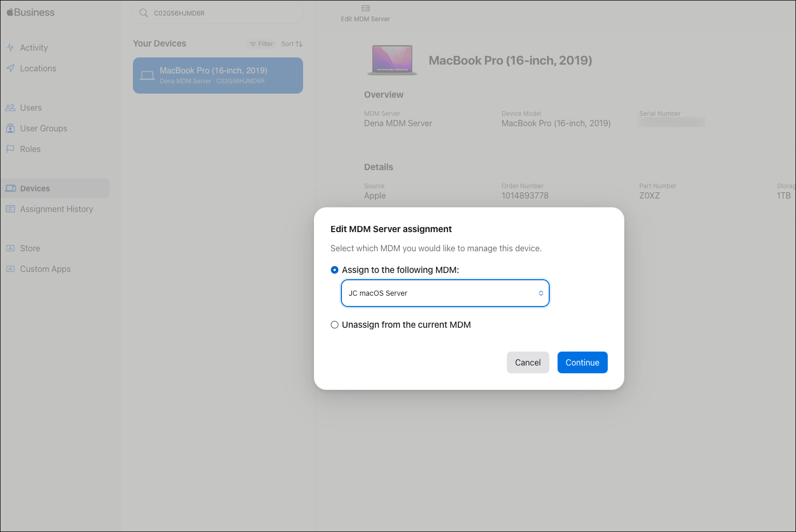Image resolution: width=796 pixels, height=532 pixels.
Task: Click the Edit MDM Server toolbar icon
Action: coord(366,8)
